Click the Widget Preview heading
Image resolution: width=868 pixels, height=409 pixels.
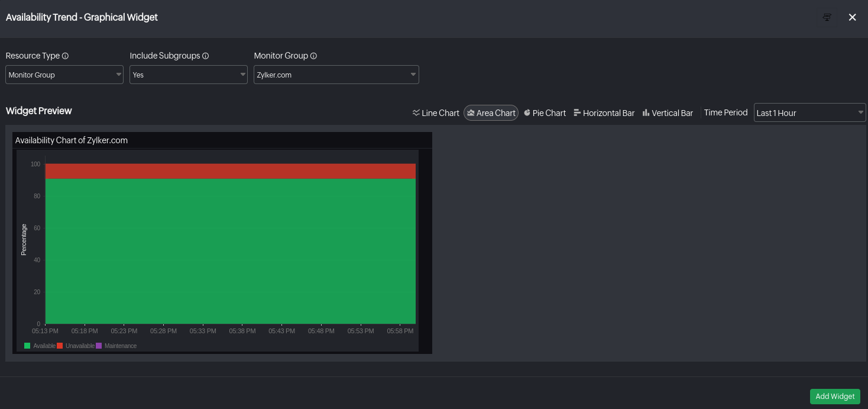(39, 111)
